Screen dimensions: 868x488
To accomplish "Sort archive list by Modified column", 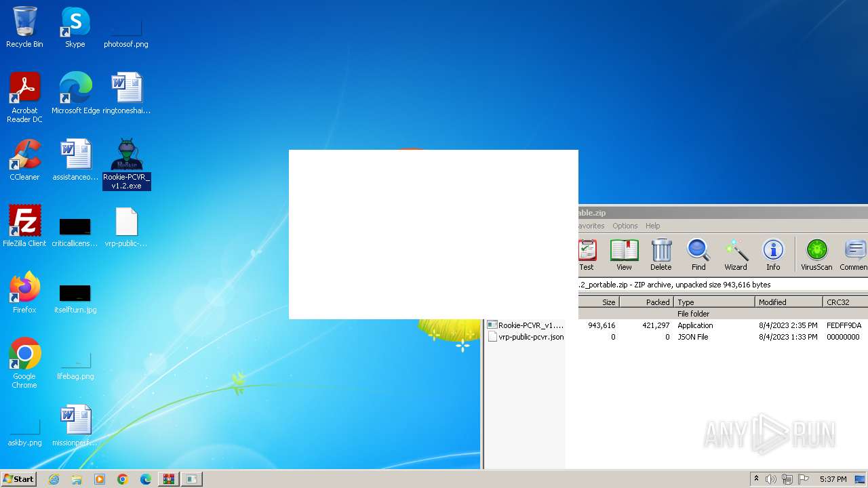I will pos(789,302).
